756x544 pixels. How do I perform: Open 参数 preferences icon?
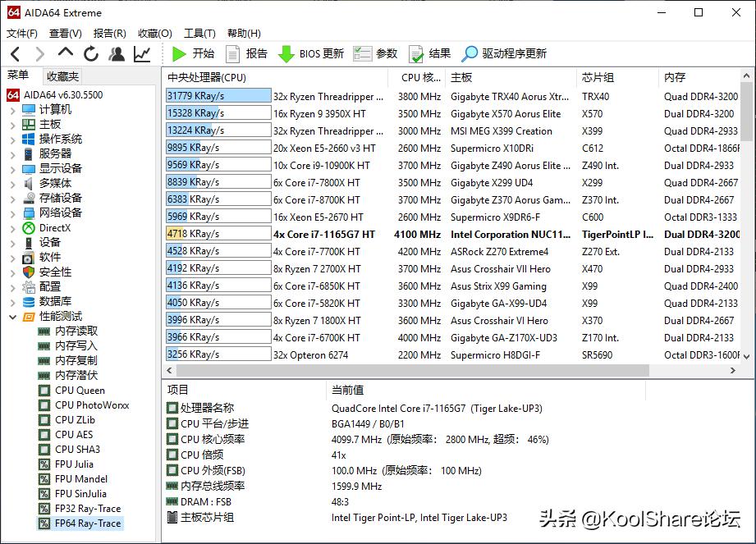pyautogui.click(x=362, y=55)
